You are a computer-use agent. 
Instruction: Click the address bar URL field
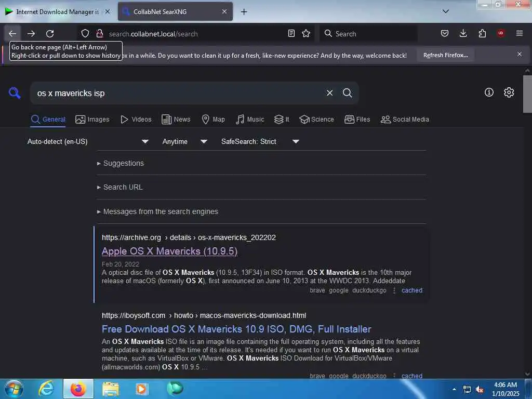point(195,34)
